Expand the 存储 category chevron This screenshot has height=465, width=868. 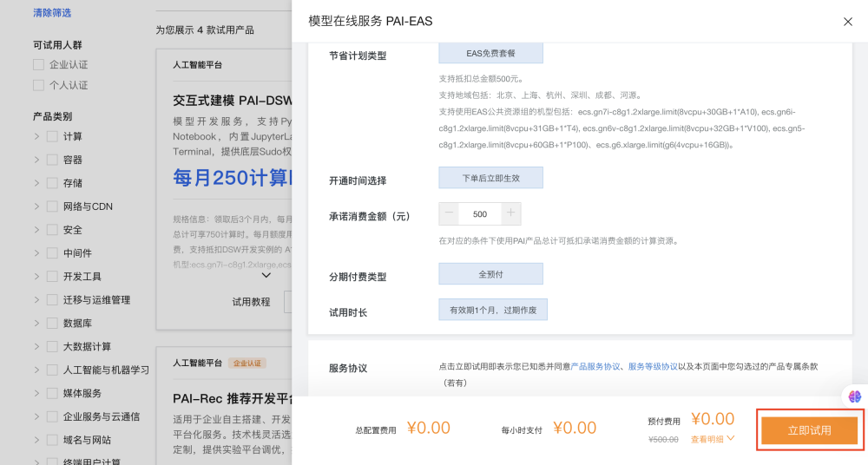click(x=36, y=183)
